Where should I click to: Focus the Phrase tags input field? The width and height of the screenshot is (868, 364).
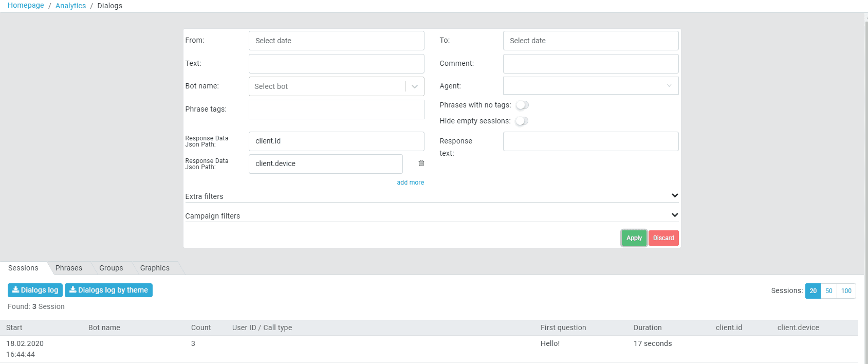tap(336, 110)
